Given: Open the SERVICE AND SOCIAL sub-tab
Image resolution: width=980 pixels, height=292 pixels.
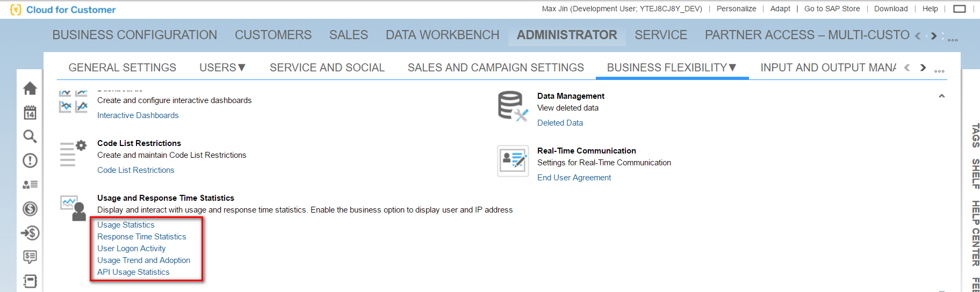Looking at the screenshot, I should coord(327,68).
